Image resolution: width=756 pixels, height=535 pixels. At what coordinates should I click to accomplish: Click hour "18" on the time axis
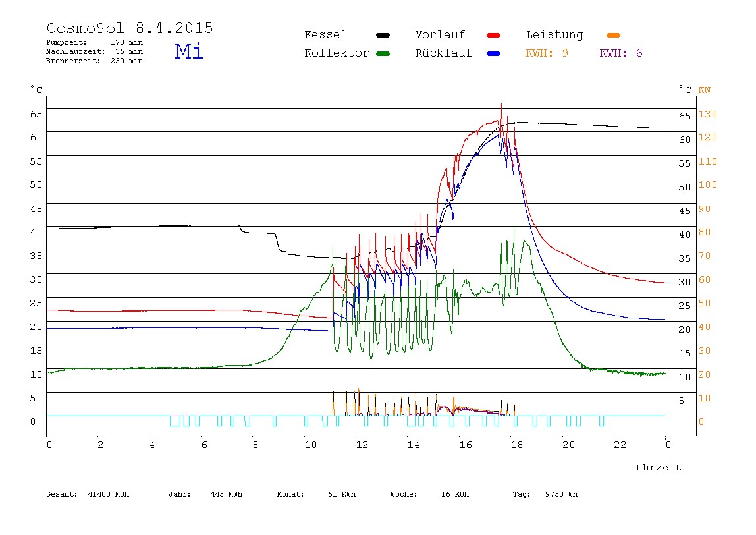tap(517, 445)
